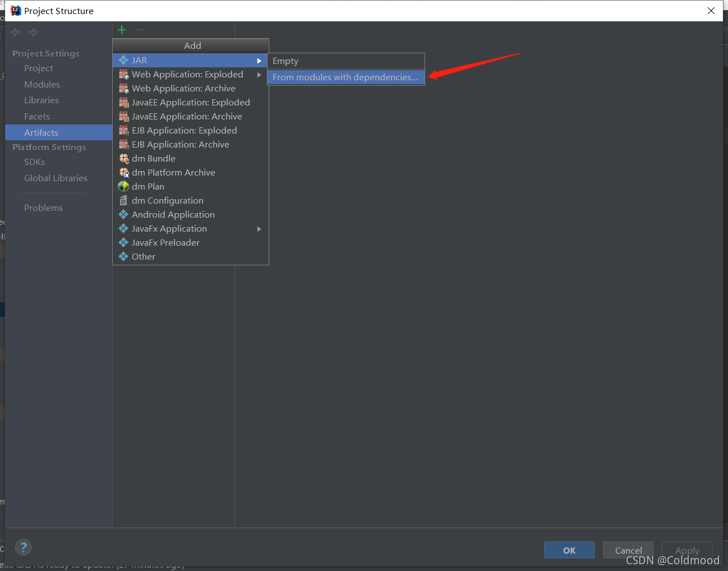
Task: Click the Platform Settings section heading
Action: (x=49, y=147)
